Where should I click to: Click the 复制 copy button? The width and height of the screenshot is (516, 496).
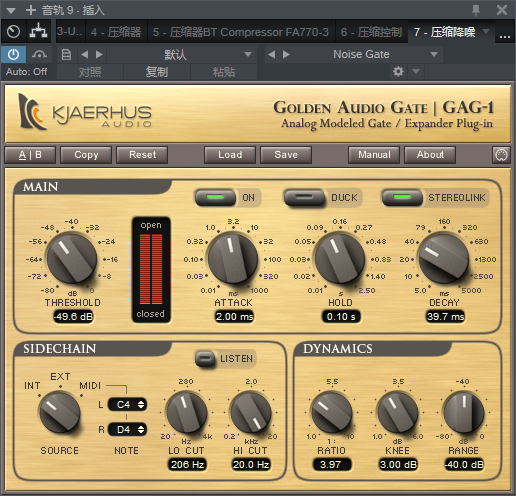157,72
